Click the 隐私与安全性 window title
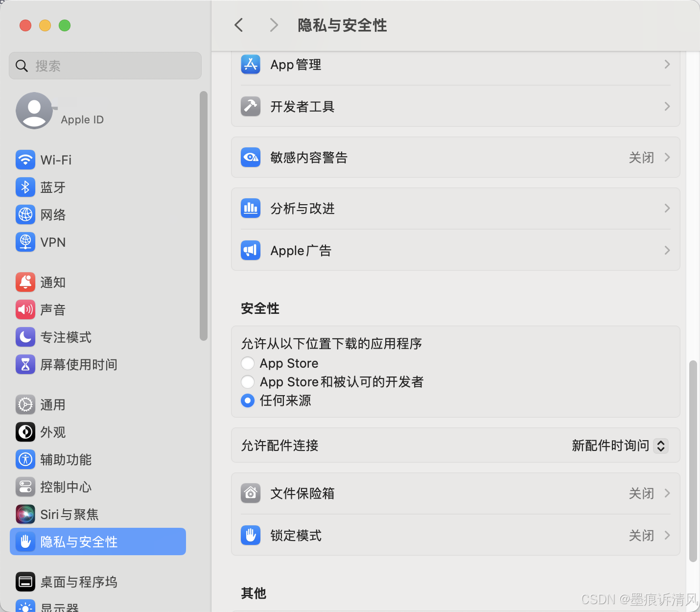 click(x=342, y=25)
